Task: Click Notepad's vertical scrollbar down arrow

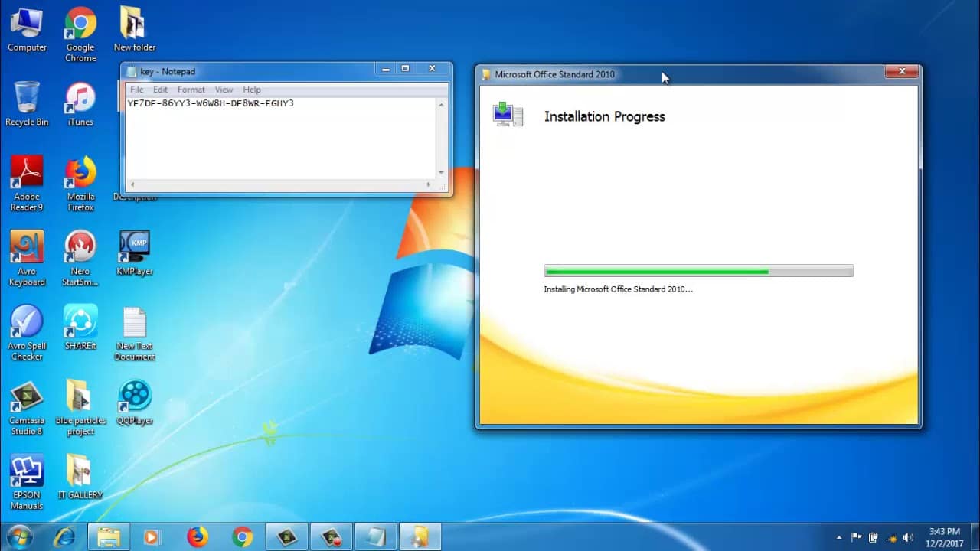Action: click(441, 173)
